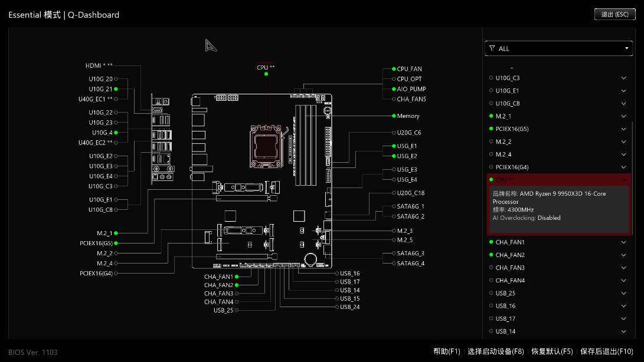This screenshot has width=644, height=362.
Task: Click the BIOS Ver. 1103 text
Action: click(x=33, y=352)
